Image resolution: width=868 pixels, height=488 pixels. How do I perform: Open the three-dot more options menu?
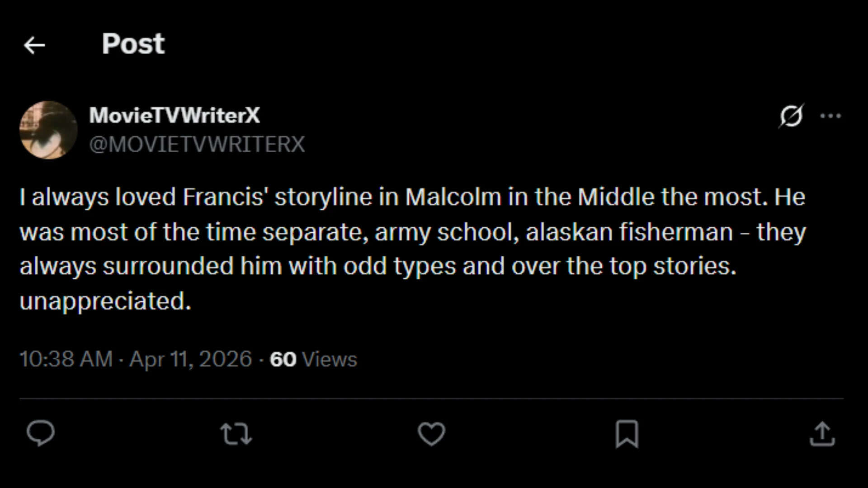830,116
